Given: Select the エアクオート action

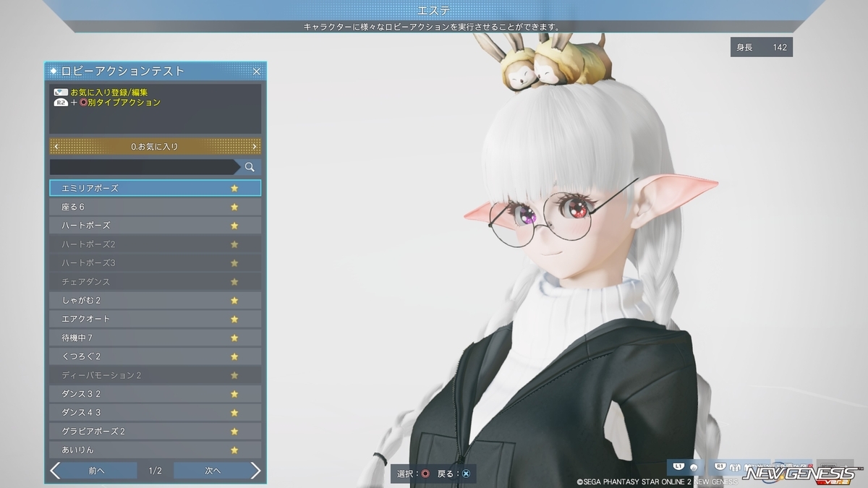Looking at the screenshot, I should click(155, 319).
